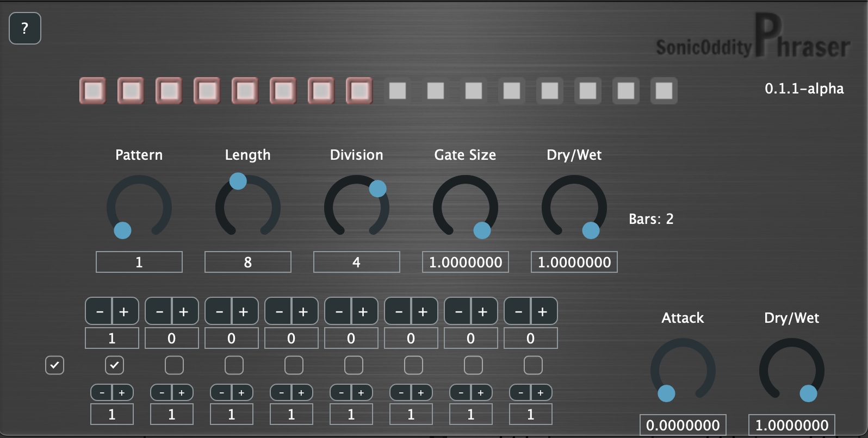
Task: Click plus on second column's upper stepper
Action: point(185,311)
